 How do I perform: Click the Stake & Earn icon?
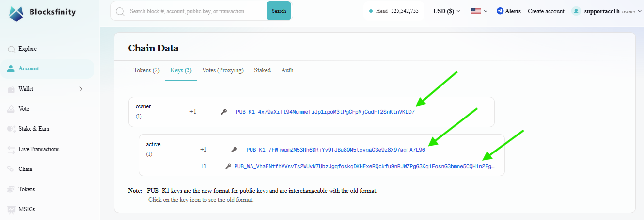[x=11, y=129]
